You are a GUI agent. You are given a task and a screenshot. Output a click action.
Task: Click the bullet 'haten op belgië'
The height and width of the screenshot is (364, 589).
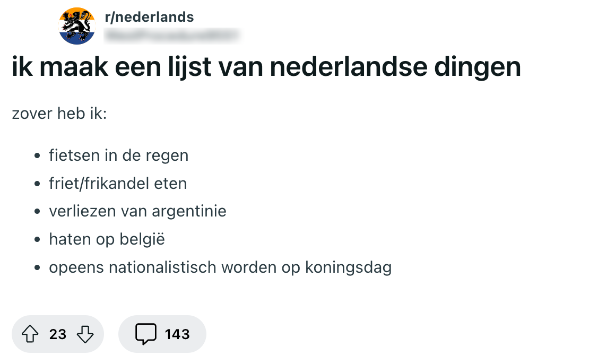click(x=107, y=239)
